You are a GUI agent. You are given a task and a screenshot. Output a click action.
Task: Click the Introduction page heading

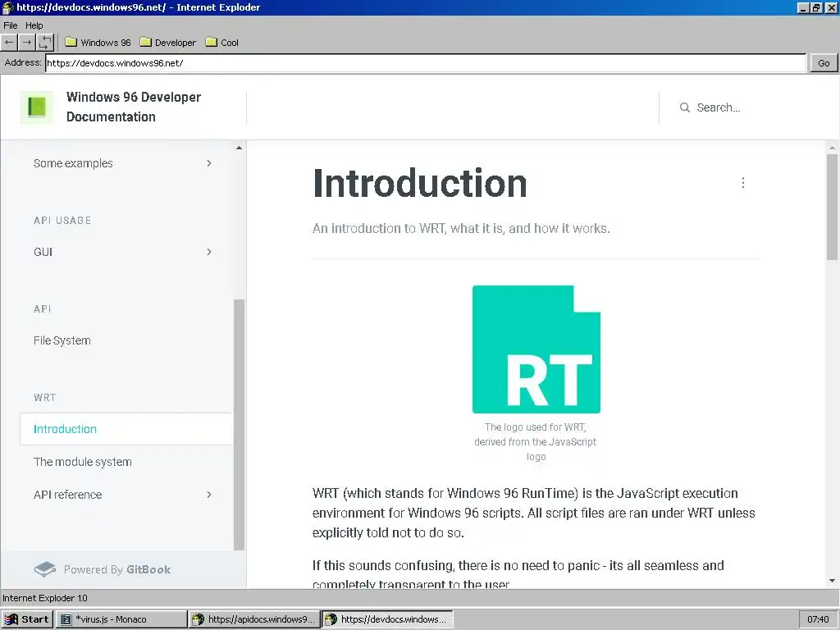[x=420, y=183]
